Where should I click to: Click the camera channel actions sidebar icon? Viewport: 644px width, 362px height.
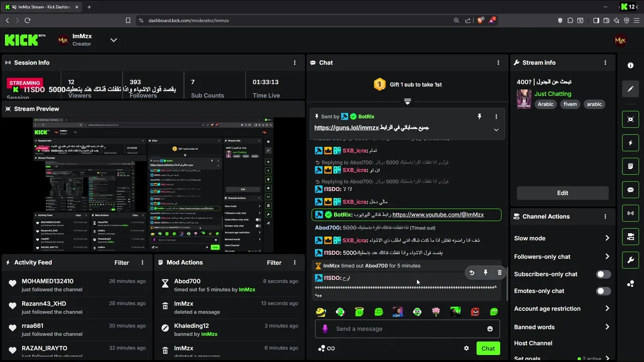point(630,237)
